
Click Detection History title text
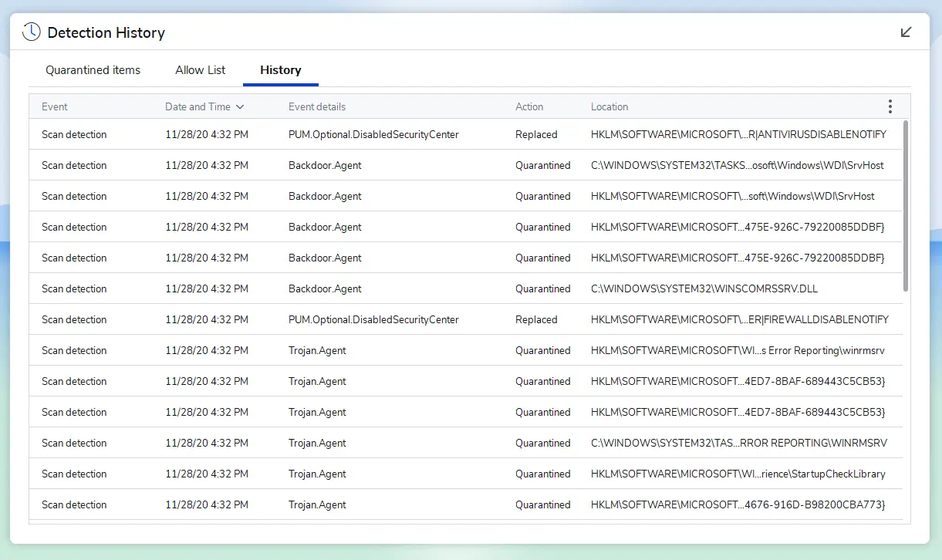coord(106,32)
